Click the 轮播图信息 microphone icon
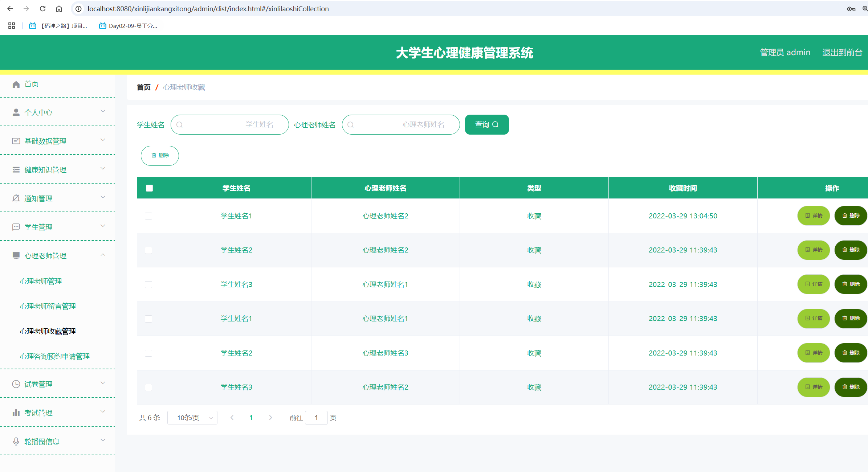 pyautogui.click(x=16, y=441)
